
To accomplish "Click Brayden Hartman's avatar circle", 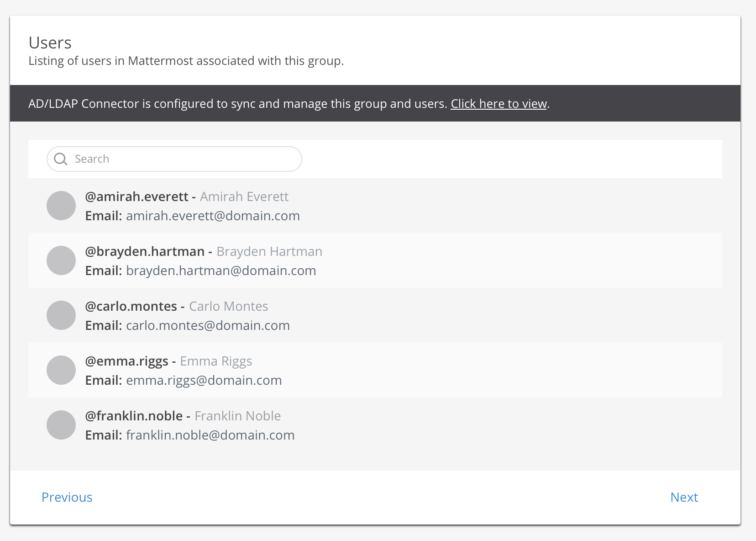I will [x=61, y=260].
